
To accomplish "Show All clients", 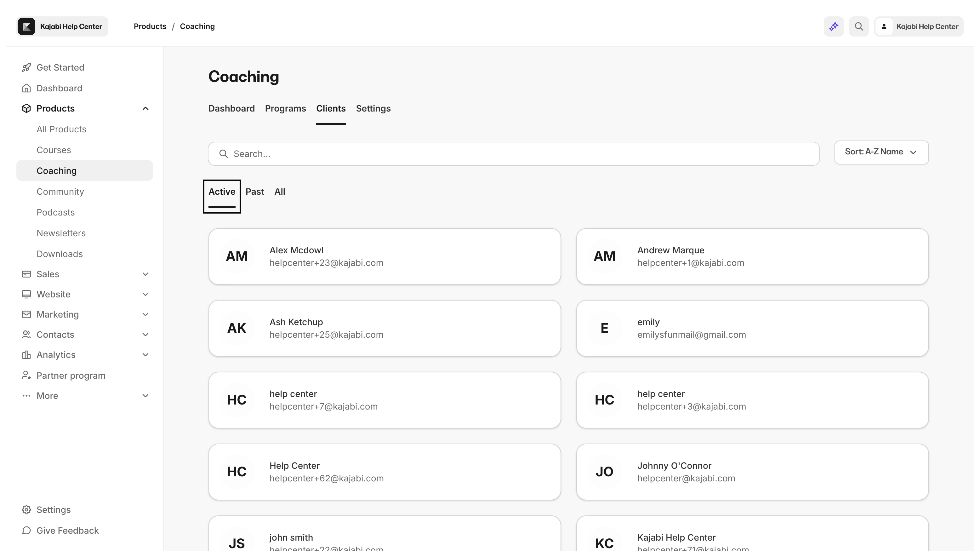I will point(280,191).
